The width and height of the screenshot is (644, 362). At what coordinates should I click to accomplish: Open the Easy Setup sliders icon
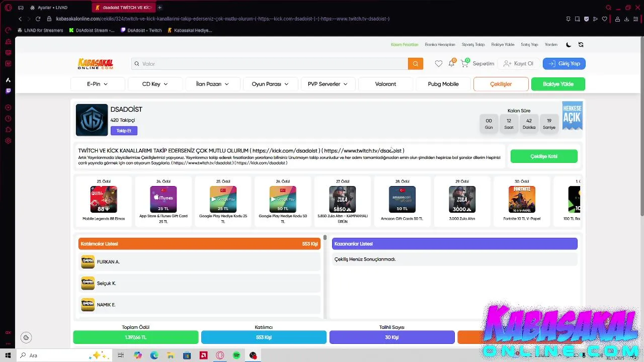point(635,19)
